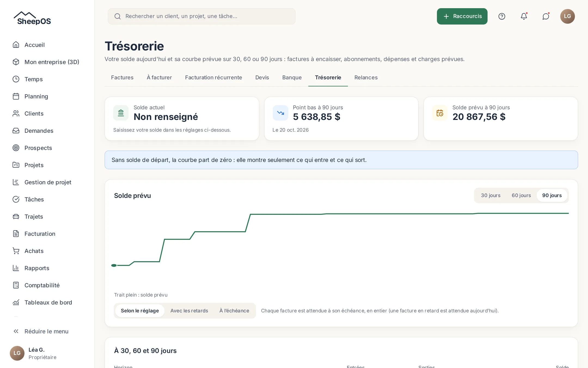Screen dimensions: 588x368
Task: Open the Trajets car icon
Action: coord(16,216)
